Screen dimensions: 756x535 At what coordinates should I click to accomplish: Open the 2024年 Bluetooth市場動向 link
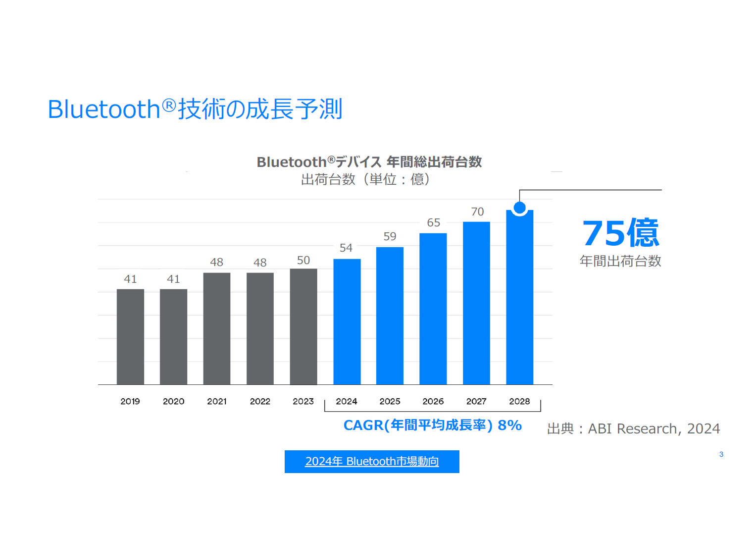(372, 461)
